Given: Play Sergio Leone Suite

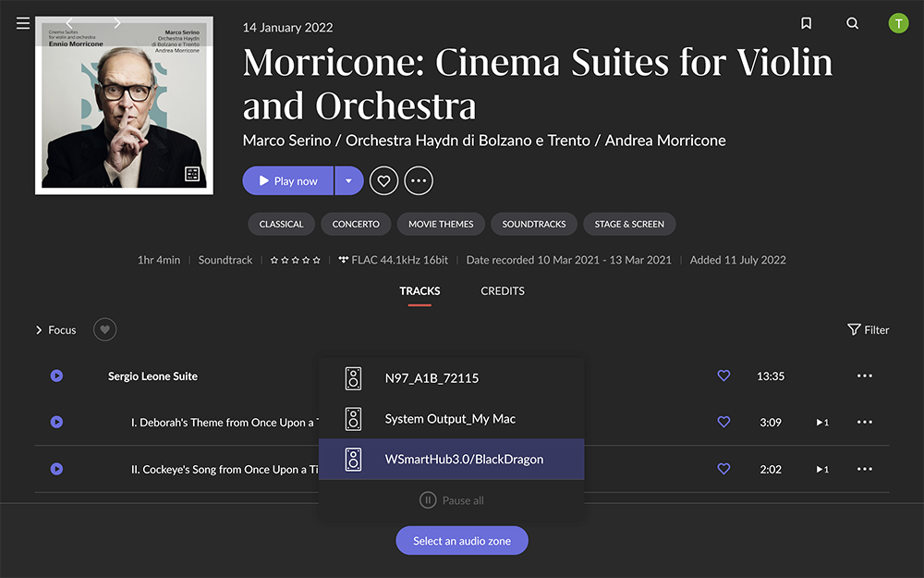Looking at the screenshot, I should pyautogui.click(x=56, y=375).
